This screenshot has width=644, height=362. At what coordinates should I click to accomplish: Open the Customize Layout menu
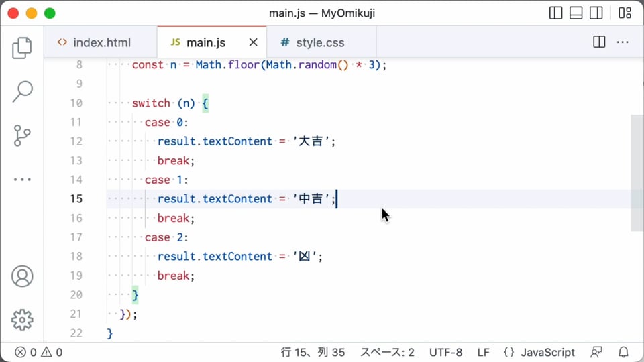[625, 13]
